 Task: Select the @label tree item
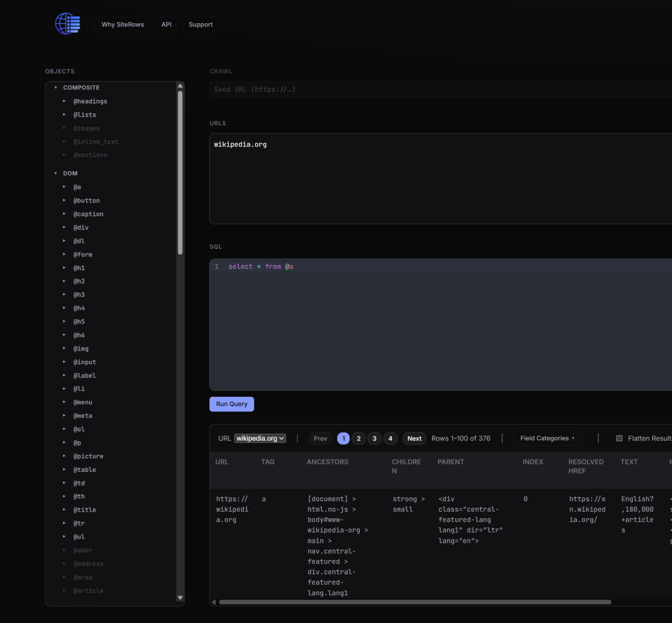click(x=85, y=376)
